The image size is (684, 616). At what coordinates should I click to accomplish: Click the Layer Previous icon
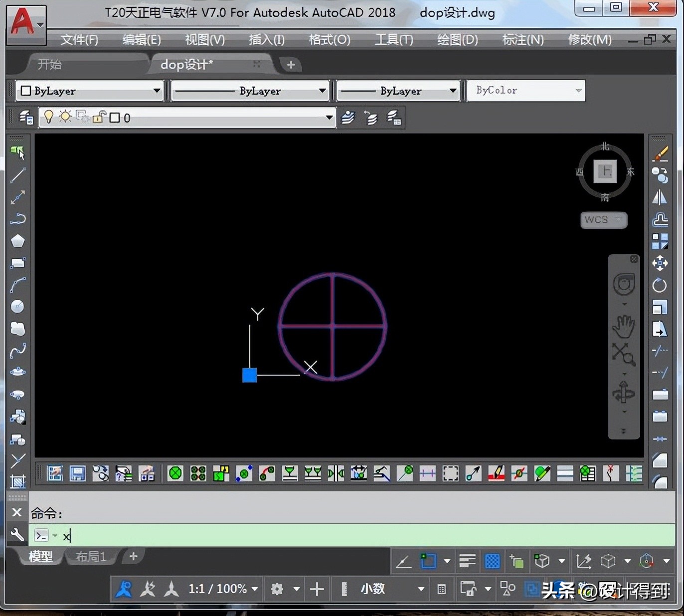click(371, 118)
